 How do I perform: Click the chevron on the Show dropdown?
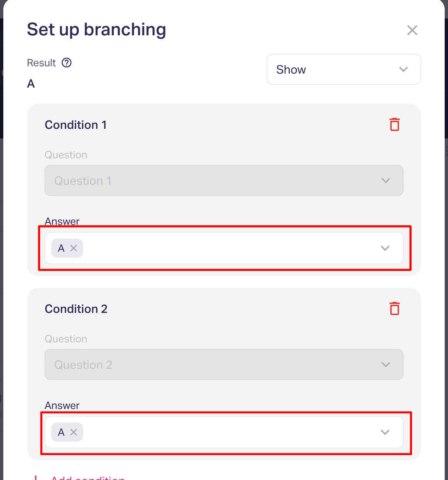(403, 70)
